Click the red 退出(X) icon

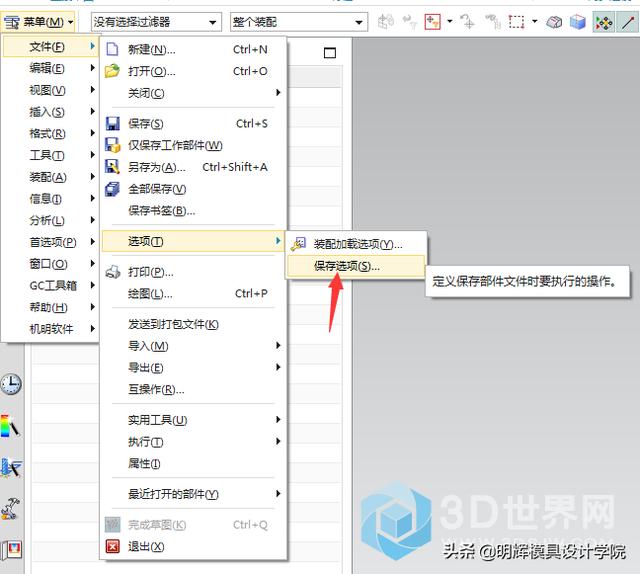(x=113, y=546)
